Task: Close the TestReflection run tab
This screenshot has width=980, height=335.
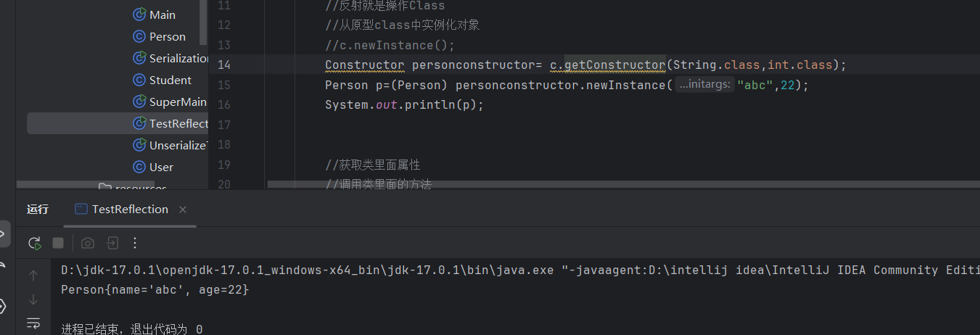Action: [183, 210]
